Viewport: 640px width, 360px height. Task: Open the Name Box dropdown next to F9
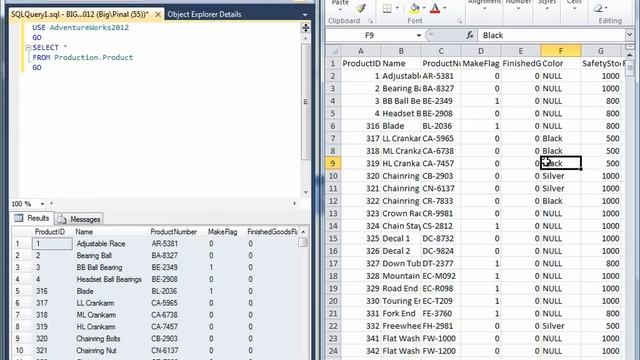418,36
